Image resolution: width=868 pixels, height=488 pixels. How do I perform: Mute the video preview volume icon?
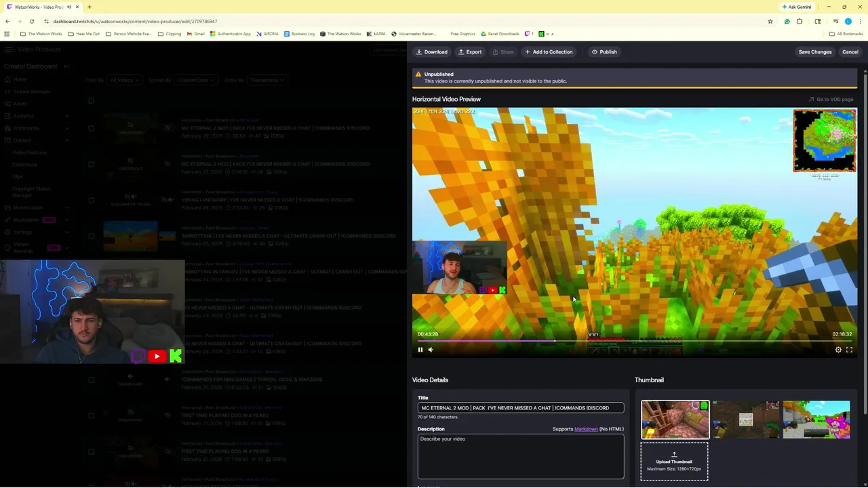(431, 350)
